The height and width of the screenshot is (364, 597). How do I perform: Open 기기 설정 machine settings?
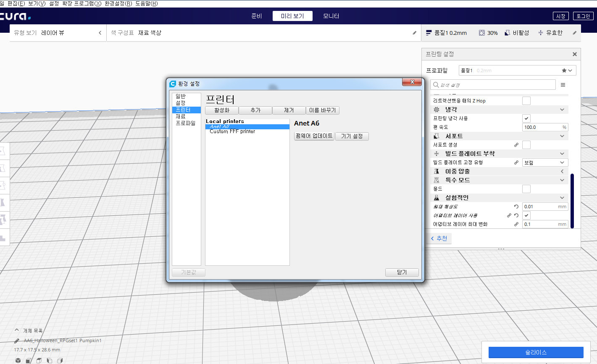click(x=352, y=136)
